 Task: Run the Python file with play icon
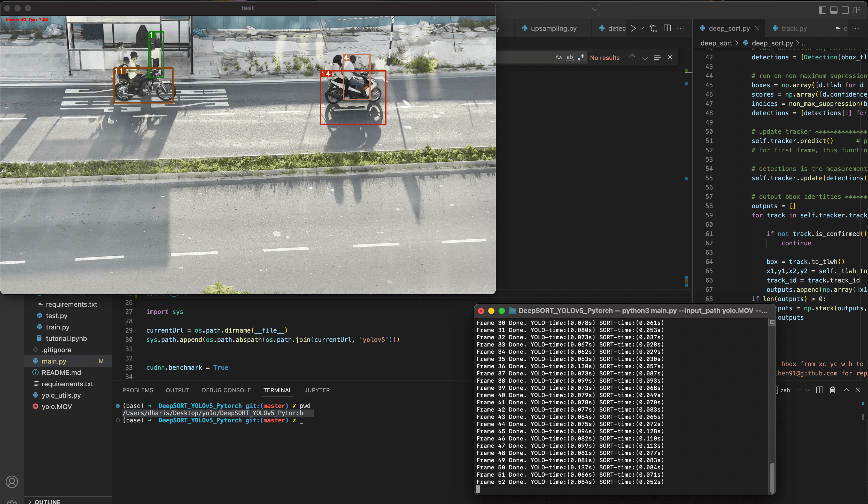[633, 28]
